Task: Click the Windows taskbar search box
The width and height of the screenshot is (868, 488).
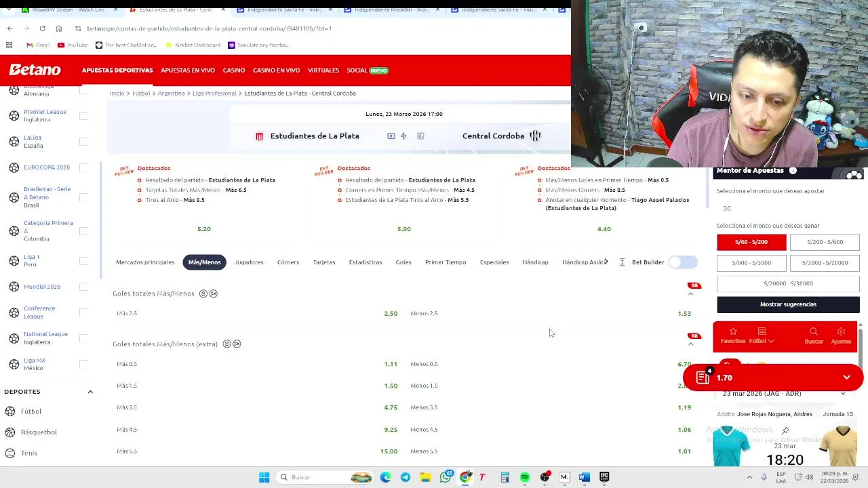Action: (325, 477)
